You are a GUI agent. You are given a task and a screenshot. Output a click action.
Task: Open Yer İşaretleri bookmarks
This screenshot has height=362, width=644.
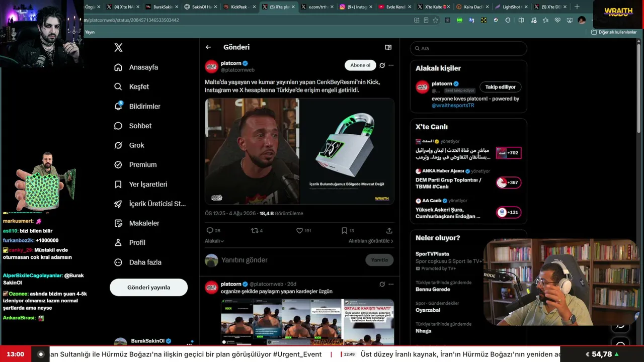tap(140, 184)
